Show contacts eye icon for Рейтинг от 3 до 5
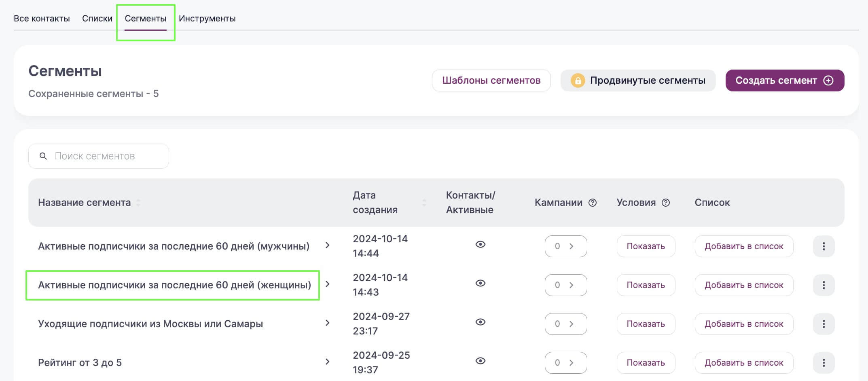This screenshot has height=381, width=868. tap(481, 361)
